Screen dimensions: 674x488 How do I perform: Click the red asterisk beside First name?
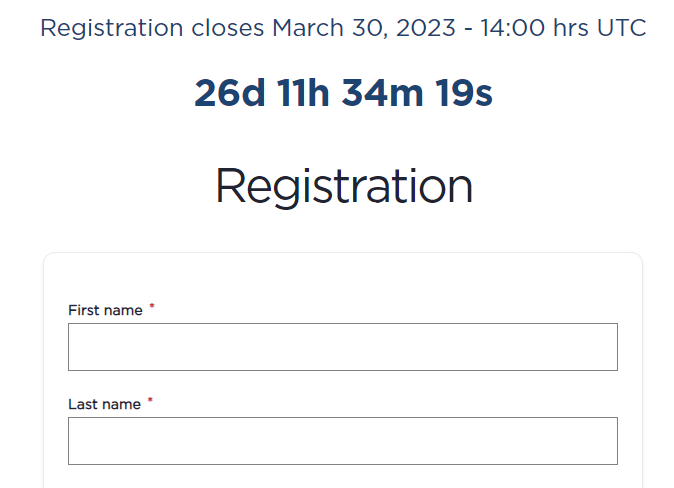click(x=152, y=308)
